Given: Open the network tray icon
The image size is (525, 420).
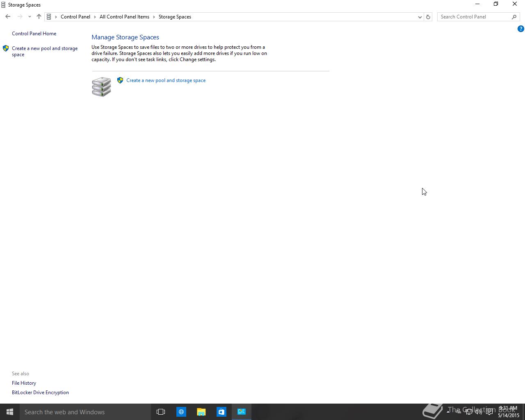Looking at the screenshot, I should coord(468,412).
